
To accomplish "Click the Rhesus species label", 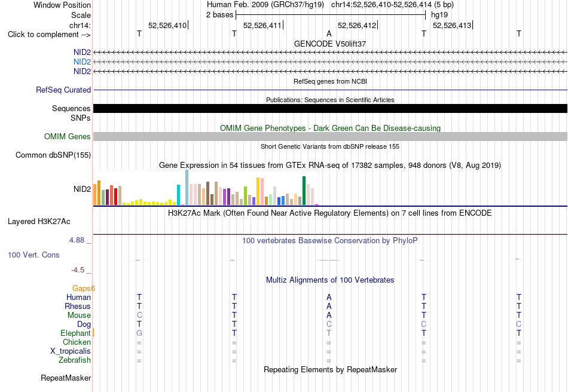I will pyautogui.click(x=78, y=306).
